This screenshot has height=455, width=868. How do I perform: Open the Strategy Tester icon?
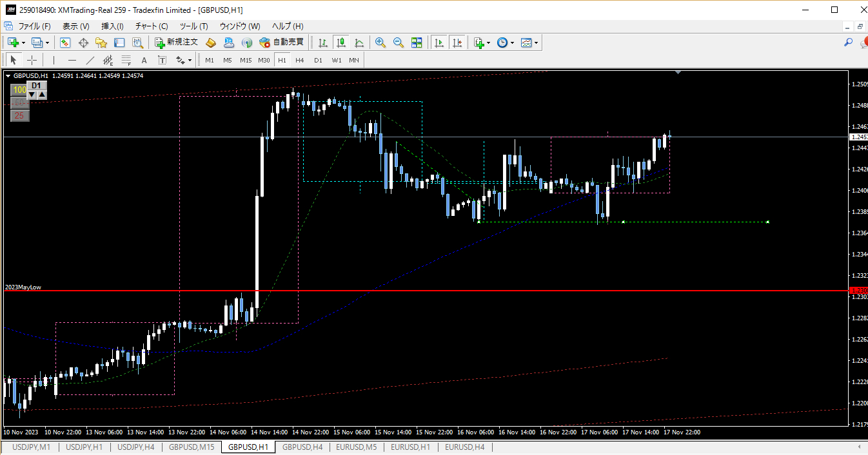click(137, 43)
